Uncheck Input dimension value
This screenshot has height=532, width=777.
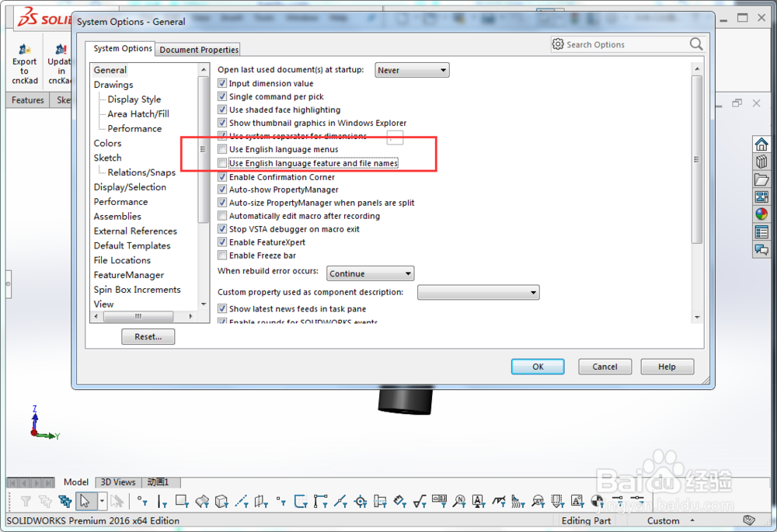point(222,83)
